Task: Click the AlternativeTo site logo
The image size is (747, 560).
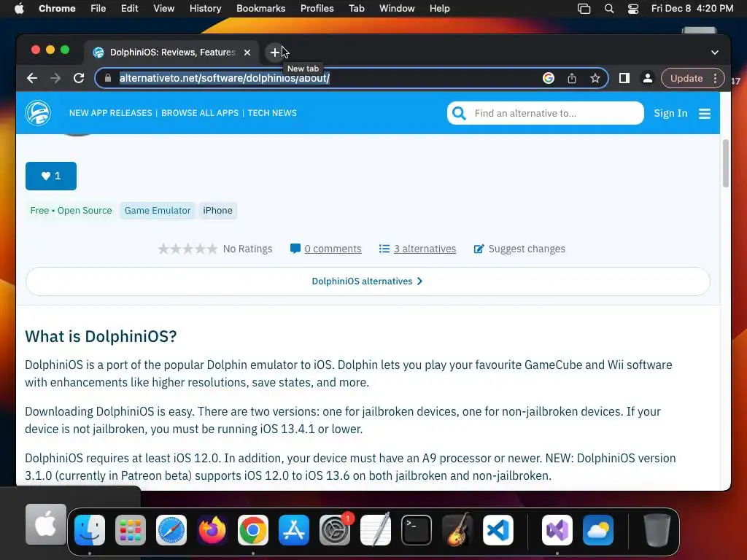Action: [38, 113]
